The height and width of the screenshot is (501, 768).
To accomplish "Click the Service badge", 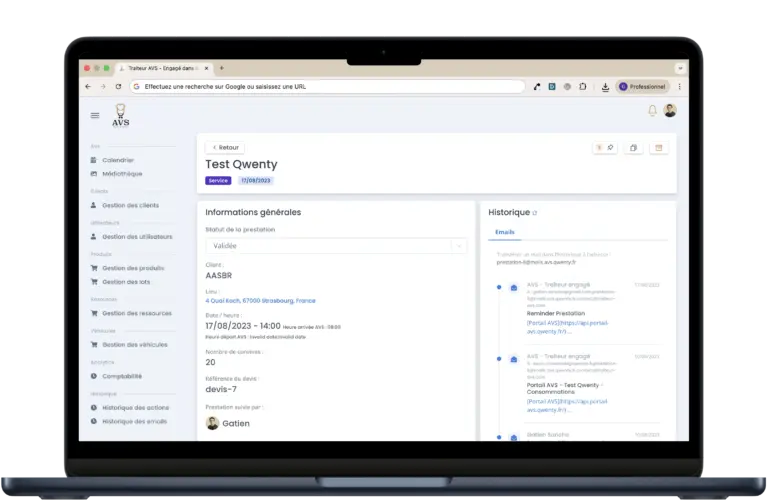I will 218,181.
